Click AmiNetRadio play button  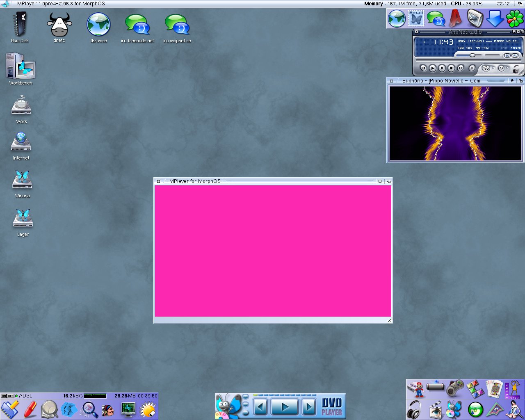click(x=433, y=68)
